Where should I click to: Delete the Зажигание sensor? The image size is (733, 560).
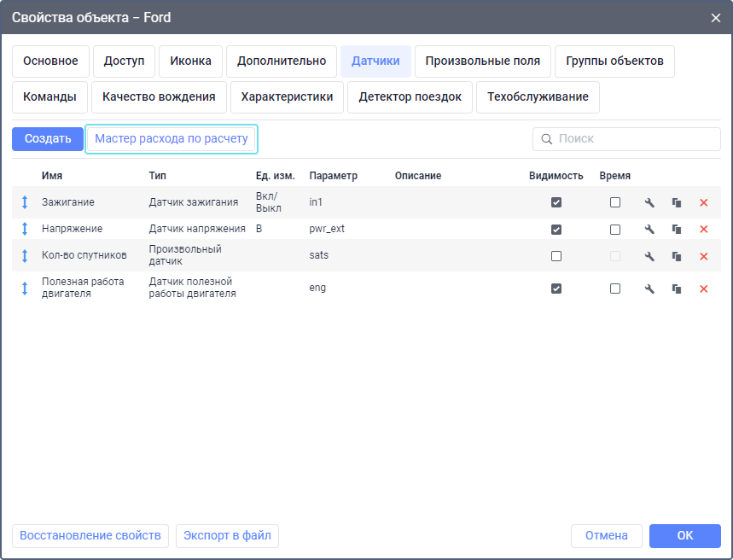pyautogui.click(x=704, y=202)
